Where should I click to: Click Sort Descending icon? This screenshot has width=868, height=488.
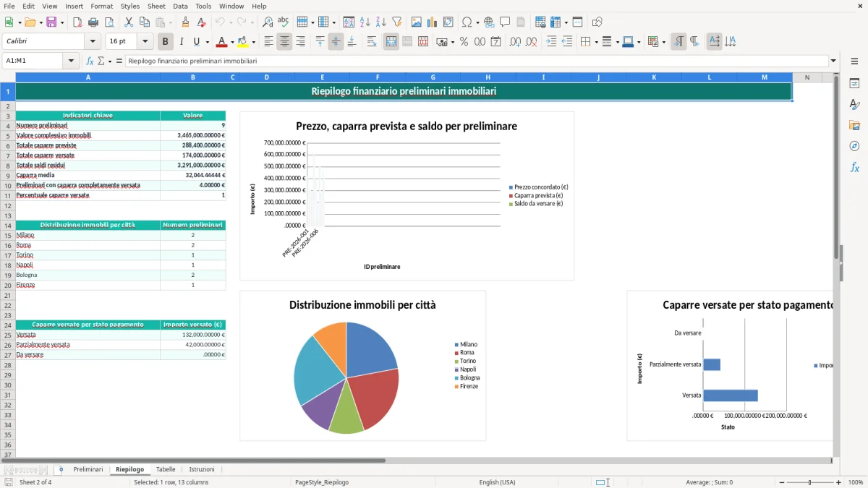tap(380, 22)
